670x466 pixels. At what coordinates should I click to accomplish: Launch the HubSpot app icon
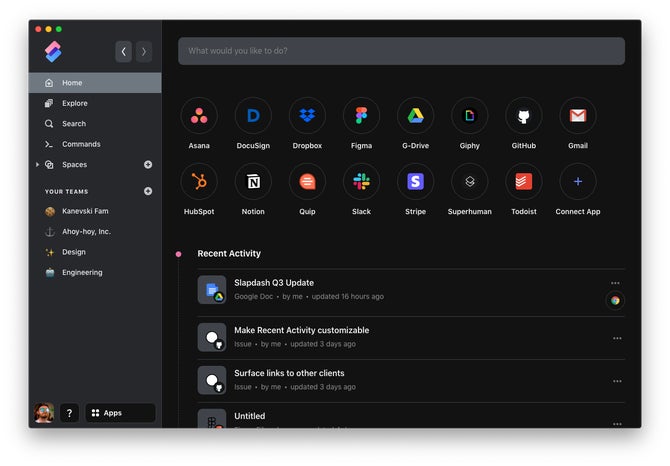pyautogui.click(x=199, y=182)
